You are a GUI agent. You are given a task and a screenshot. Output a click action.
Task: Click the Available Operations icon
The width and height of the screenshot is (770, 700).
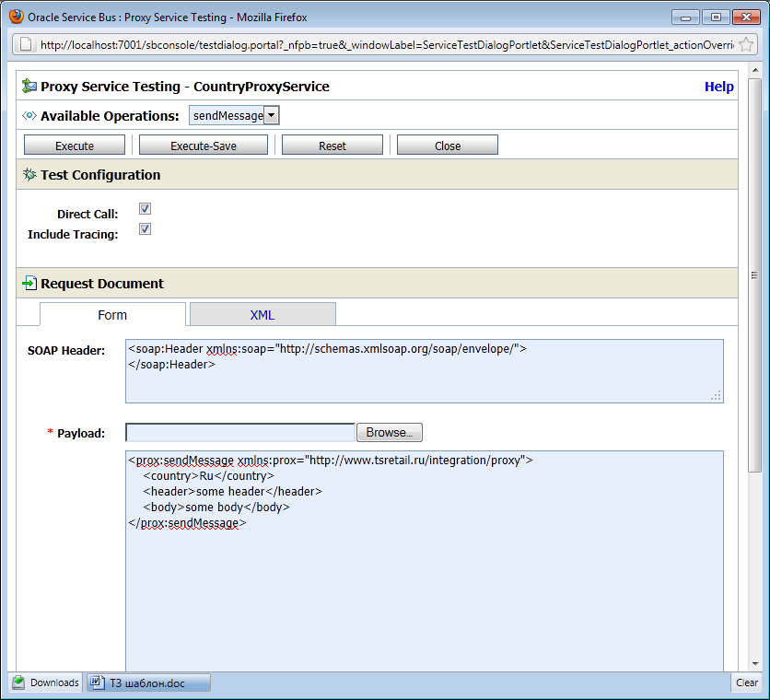coord(29,115)
